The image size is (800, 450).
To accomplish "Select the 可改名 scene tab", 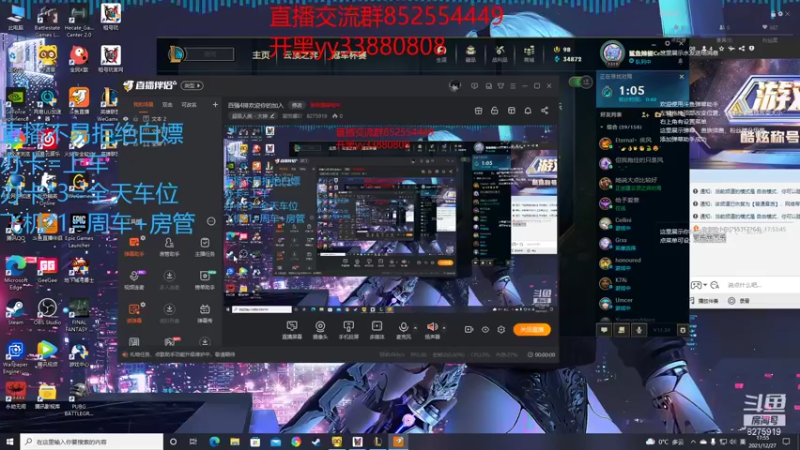I will click(189, 105).
